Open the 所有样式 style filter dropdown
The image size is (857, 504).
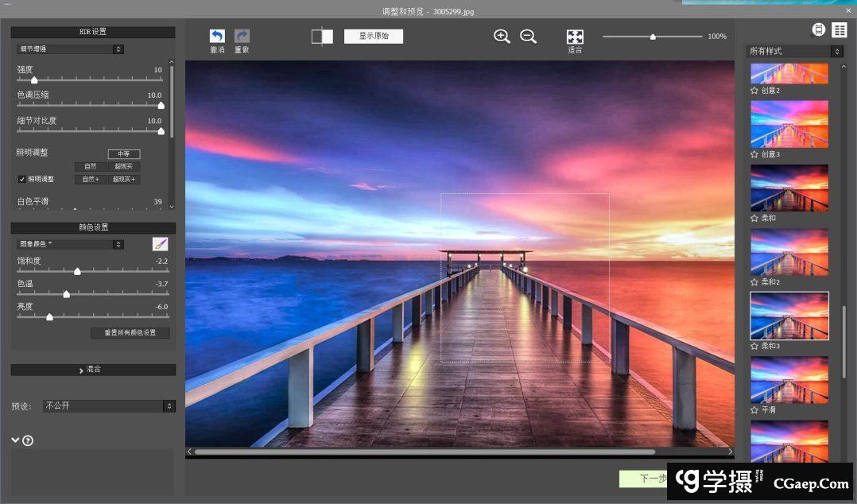[x=795, y=52]
